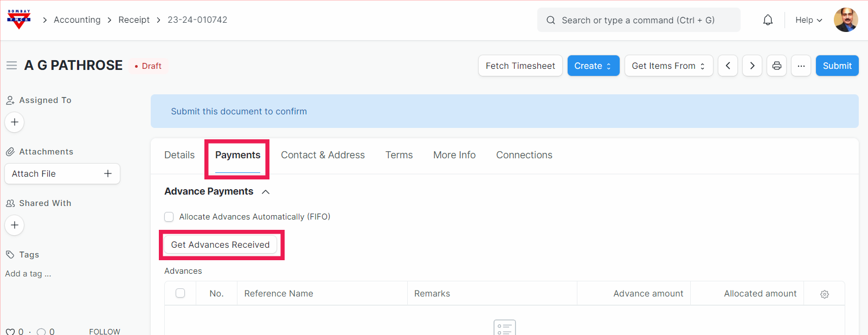Open notifications bell

768,20
